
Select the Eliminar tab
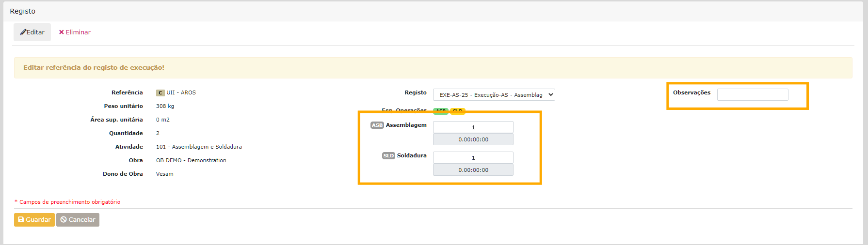pos(75,32)
